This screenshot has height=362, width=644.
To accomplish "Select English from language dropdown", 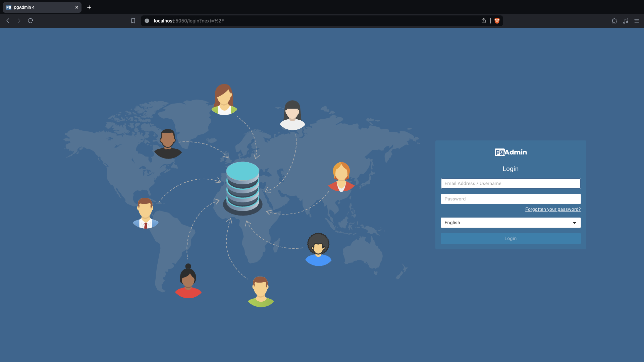I will pos(511,222).
